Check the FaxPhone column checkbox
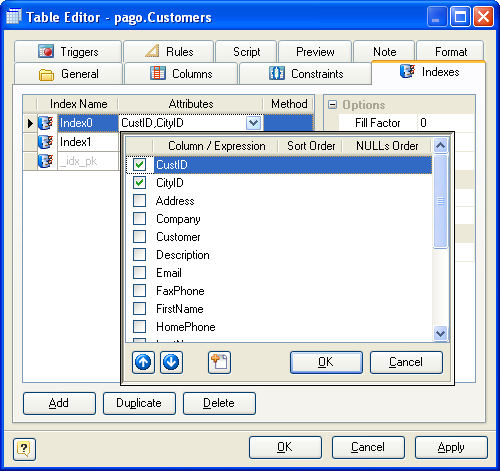 (139, 291)
